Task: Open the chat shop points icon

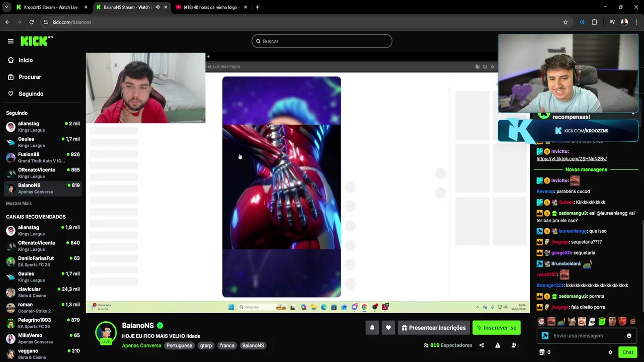Action: [x=542, y=352]
